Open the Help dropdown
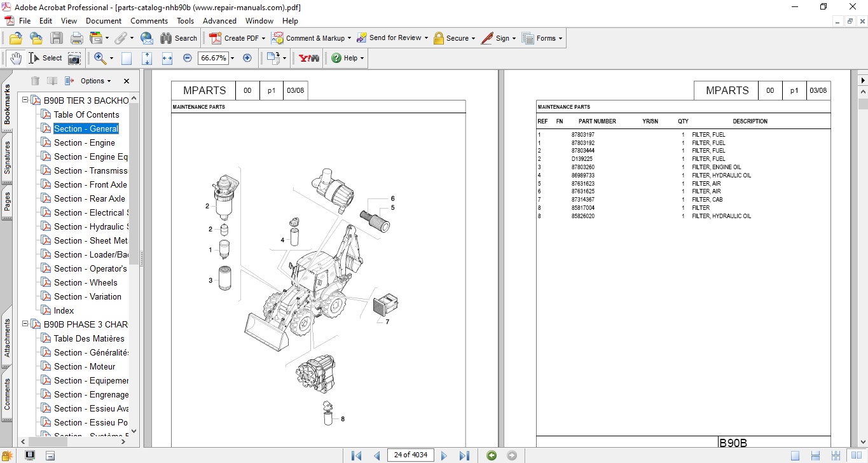Screen dimensions: 868x463 coord(347,58)
